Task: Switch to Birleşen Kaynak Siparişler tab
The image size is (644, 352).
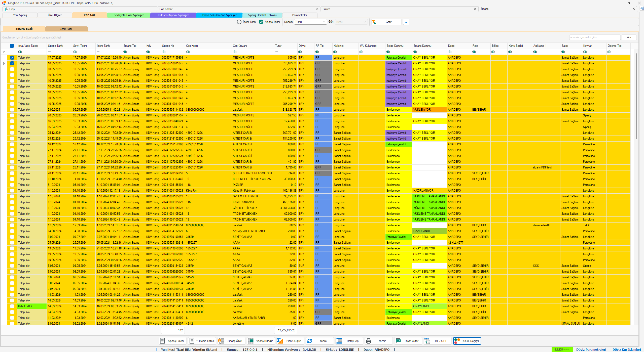Action: pyautogui.click(x=173, y=15)
